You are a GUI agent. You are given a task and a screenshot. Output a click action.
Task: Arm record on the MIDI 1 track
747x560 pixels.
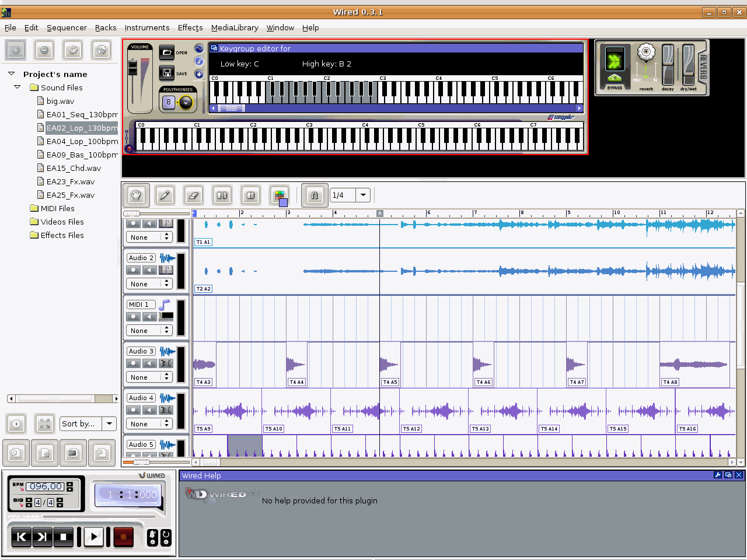tap(134, 317)
